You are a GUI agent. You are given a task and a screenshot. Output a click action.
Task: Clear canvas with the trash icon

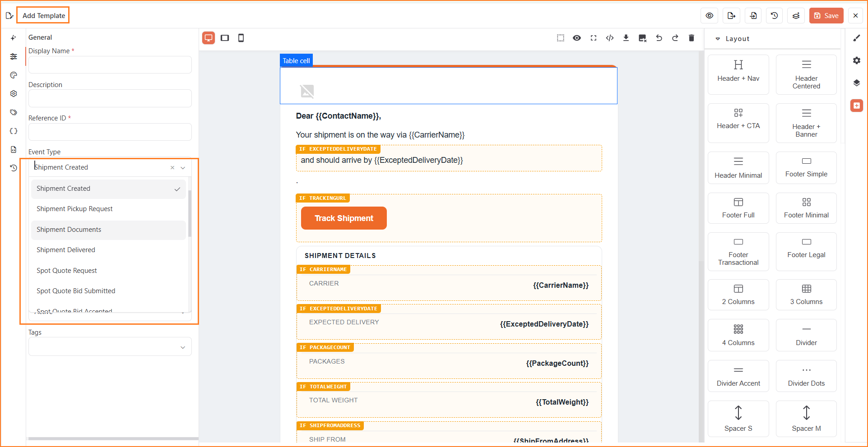tap(692, 38)
